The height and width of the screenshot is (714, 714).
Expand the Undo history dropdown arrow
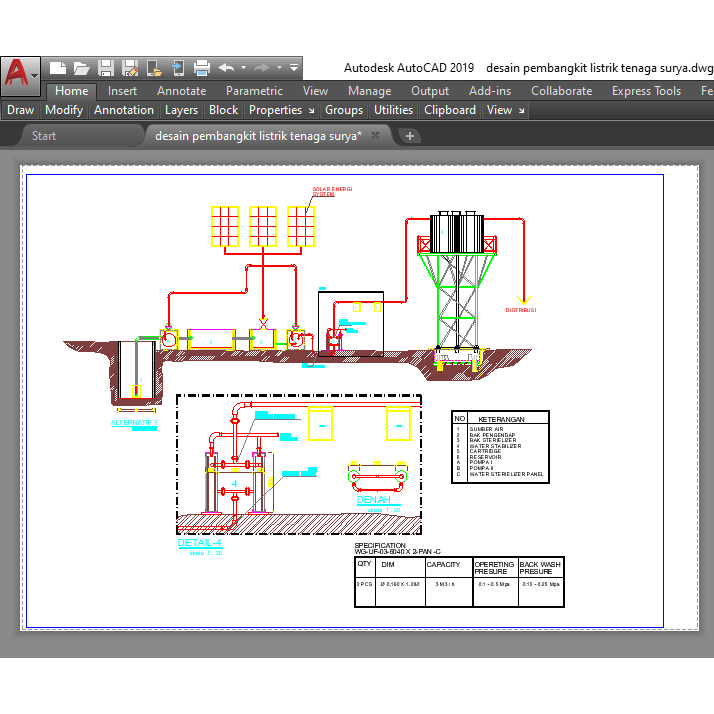(244, 68)
